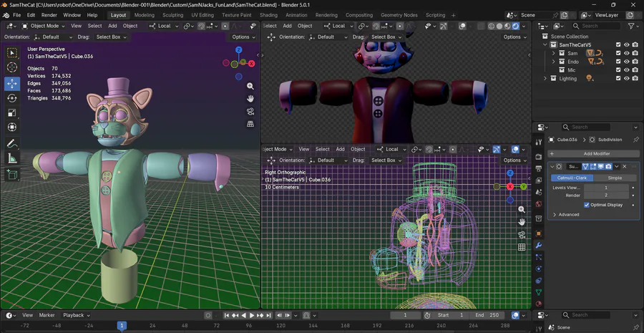Open the Material properties tab

(x=538, y=304)
